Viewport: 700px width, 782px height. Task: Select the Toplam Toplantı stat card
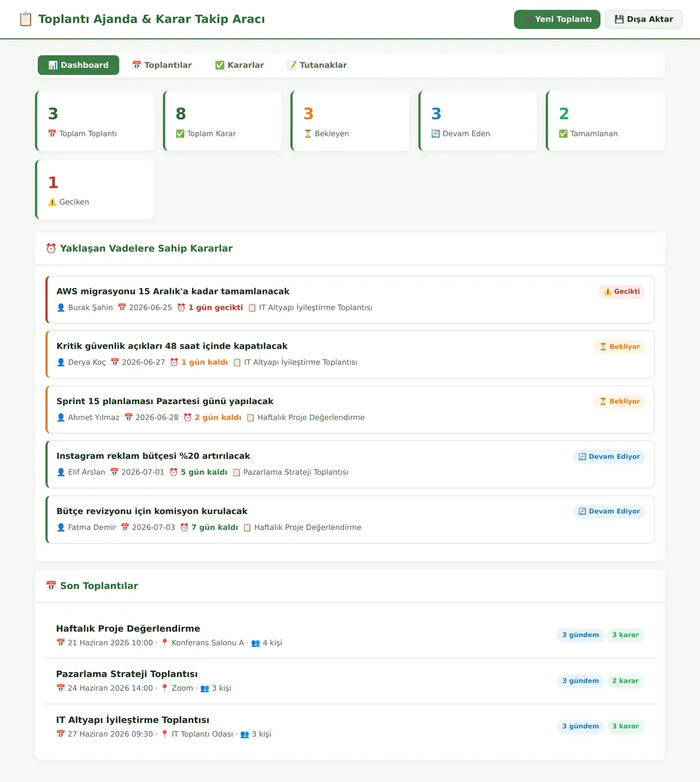[x=94, y=121]
